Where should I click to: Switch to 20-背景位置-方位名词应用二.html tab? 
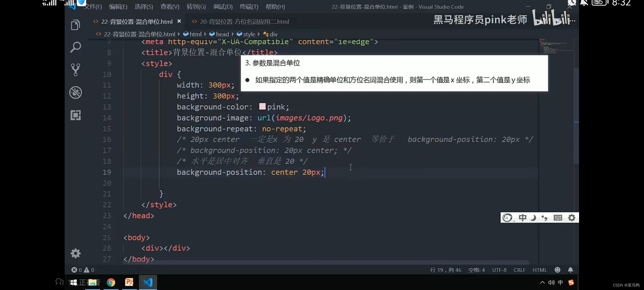[244, 22]
